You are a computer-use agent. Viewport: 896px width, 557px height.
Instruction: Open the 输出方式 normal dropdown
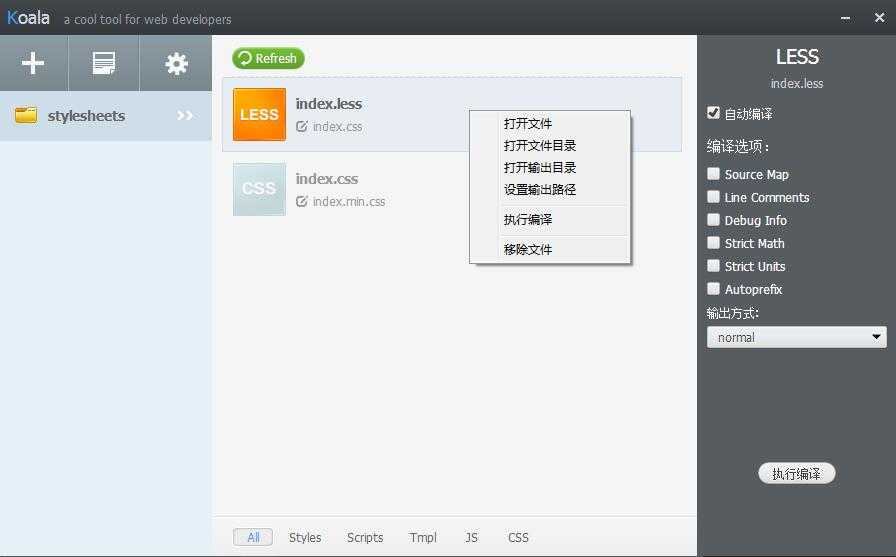pos(797,337)
